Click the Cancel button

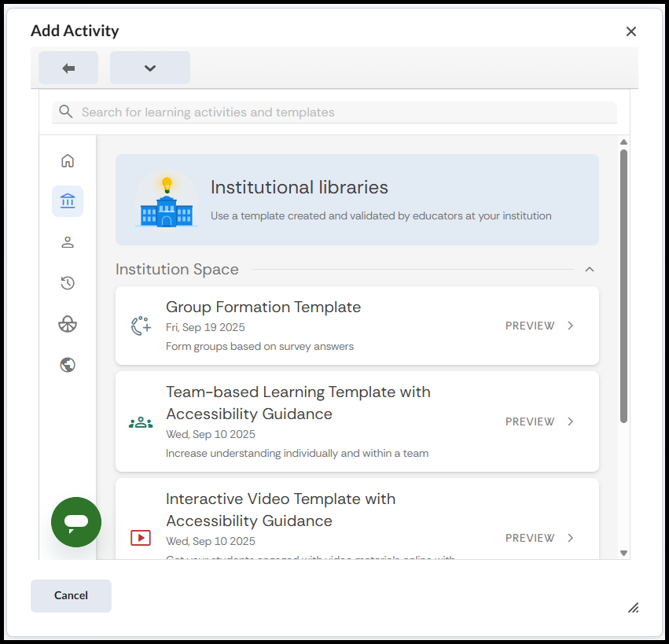71,595
